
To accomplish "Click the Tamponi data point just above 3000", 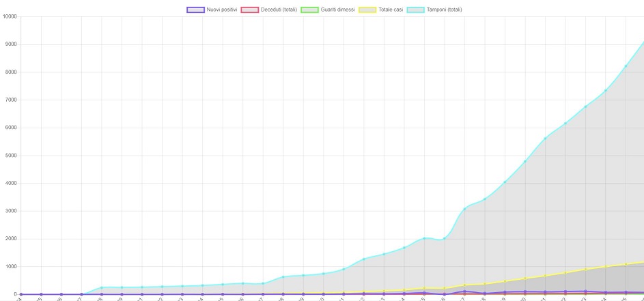I will [464, 209].
